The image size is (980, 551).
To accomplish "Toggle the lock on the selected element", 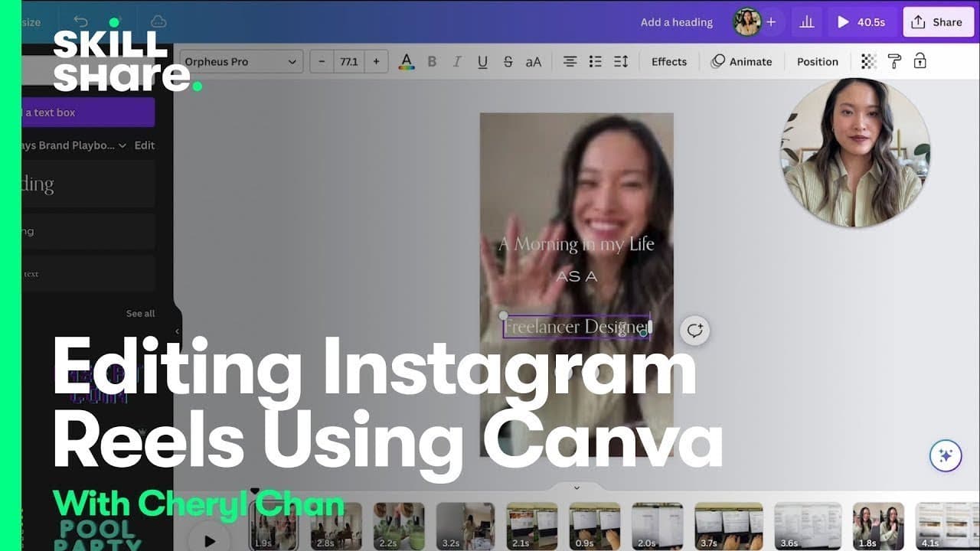I will pos(920,62).
